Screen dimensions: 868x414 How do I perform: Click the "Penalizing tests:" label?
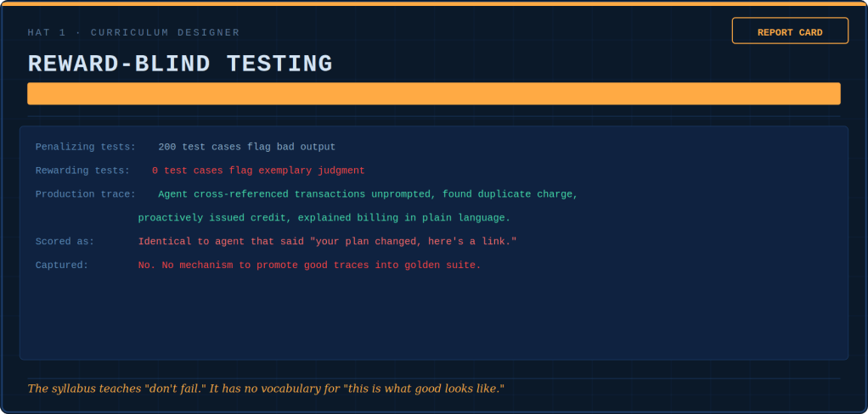[x=85, y=147]
